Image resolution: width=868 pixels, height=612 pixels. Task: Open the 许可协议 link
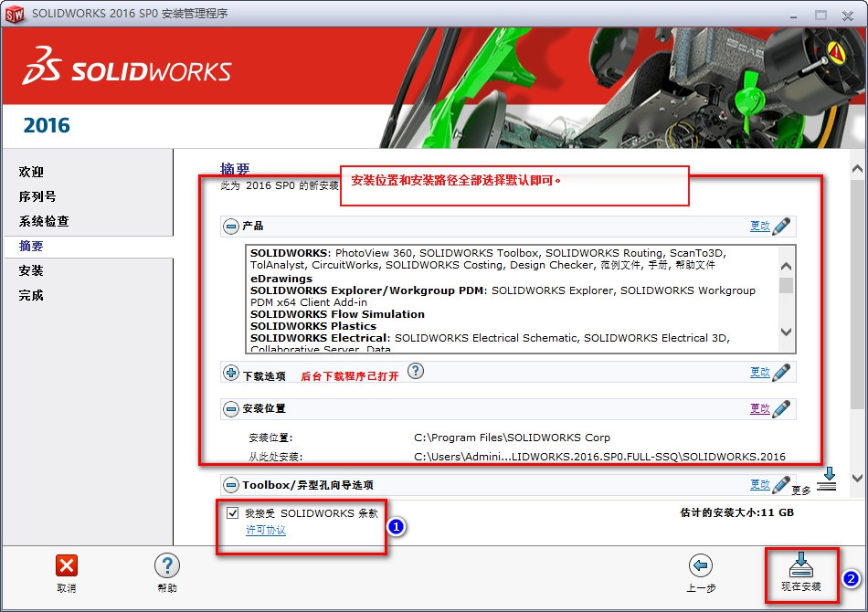[x=266, y=530]
